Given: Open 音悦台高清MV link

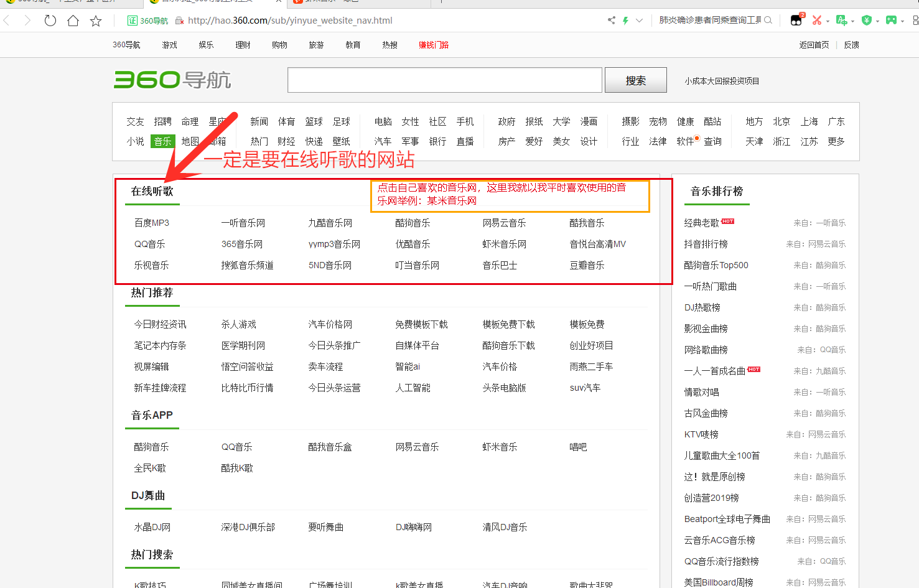Looking at the screenshot, I should tap(598, 244).
